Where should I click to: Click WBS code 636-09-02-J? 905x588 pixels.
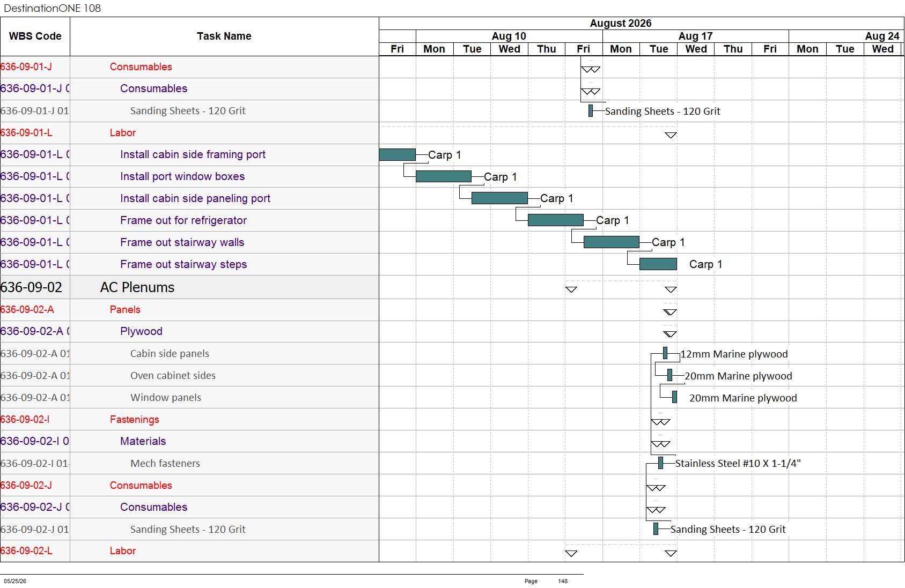pyautogui.click(x=26, y=485)
